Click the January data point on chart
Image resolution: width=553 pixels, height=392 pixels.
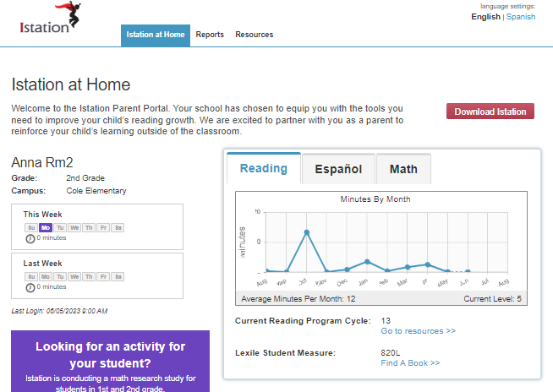(367, 262)
